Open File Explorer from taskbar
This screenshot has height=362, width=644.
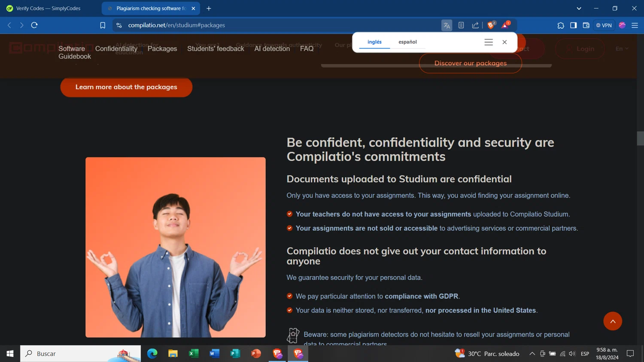pyautogui.click(x=173, y=353)
